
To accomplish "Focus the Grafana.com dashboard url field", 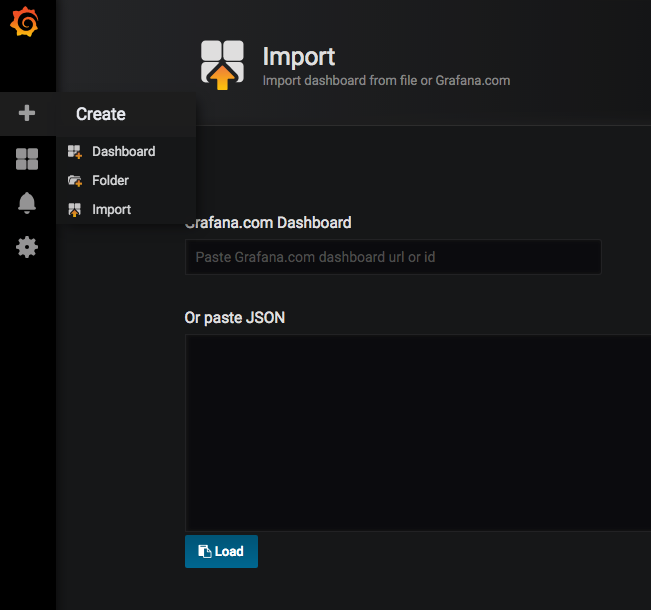I will [x=393, y=257].
